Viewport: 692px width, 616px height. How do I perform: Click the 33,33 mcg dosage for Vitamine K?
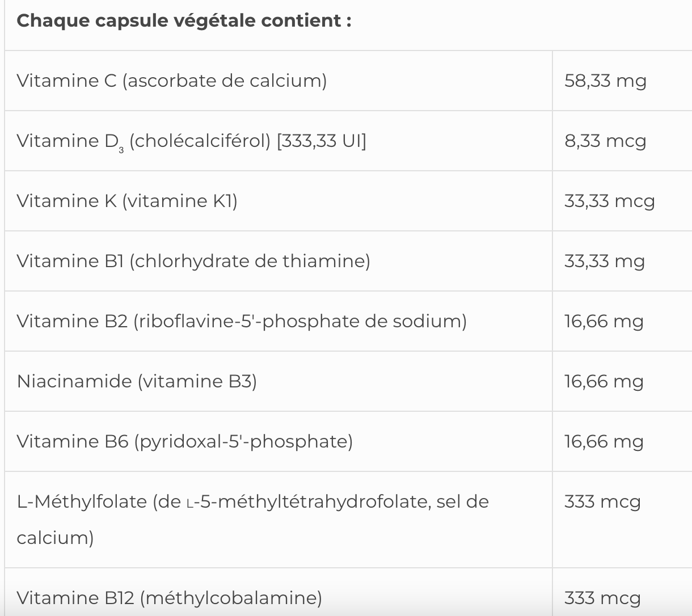(x=609, y=201)
